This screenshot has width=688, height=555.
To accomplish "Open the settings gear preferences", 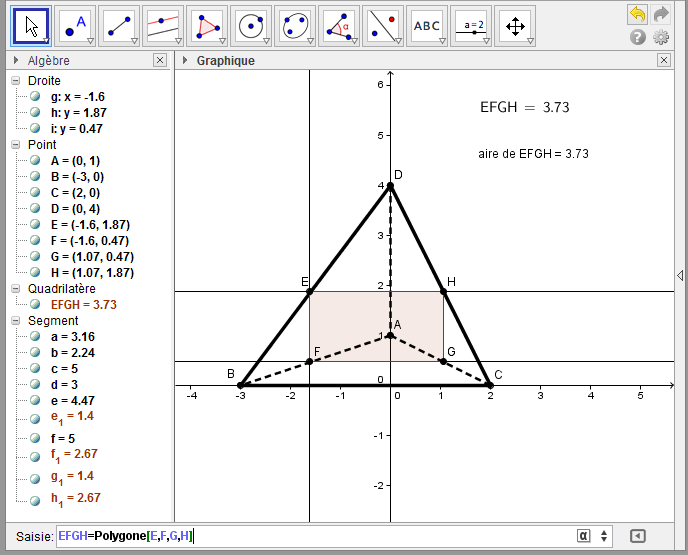I will pos(661,38).
